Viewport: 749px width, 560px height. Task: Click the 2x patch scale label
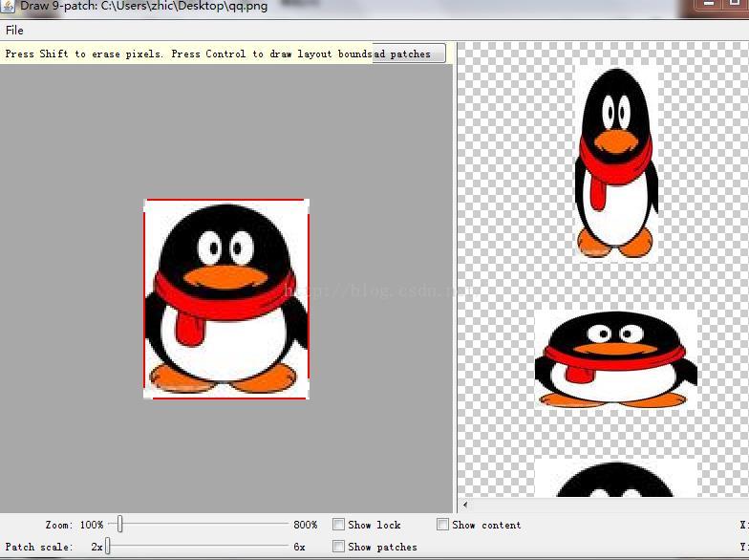tap(96, 547)
